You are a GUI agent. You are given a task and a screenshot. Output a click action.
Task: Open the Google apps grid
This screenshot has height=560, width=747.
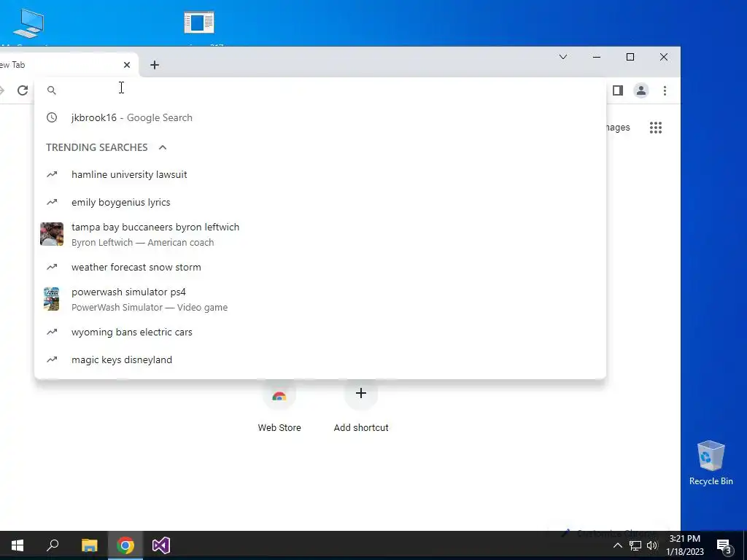pos(656,128)
